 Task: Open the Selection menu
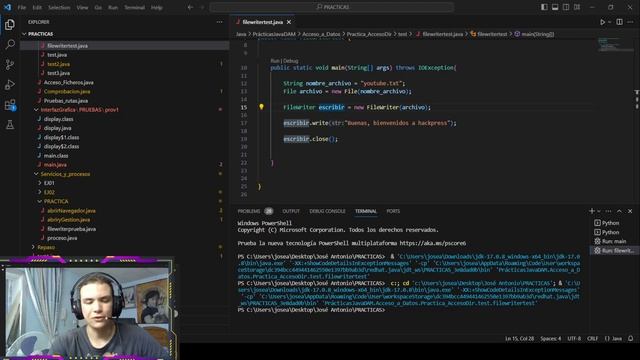(x=59, y=7)
